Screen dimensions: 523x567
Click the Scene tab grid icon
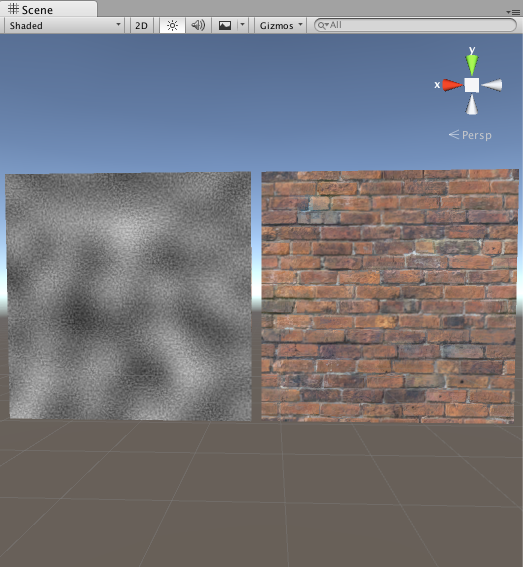(x=13, y=9)
